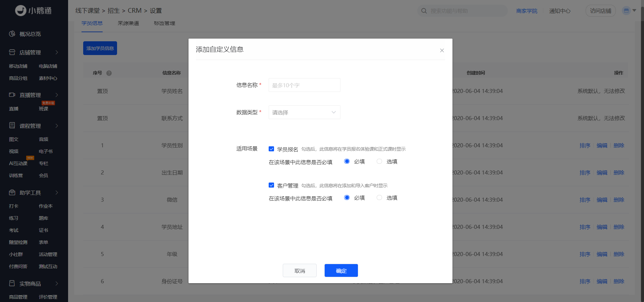This screenshot has width=644, height=302.
Task: Click 取消 to cancel dialog
Action: coord(300,270)
